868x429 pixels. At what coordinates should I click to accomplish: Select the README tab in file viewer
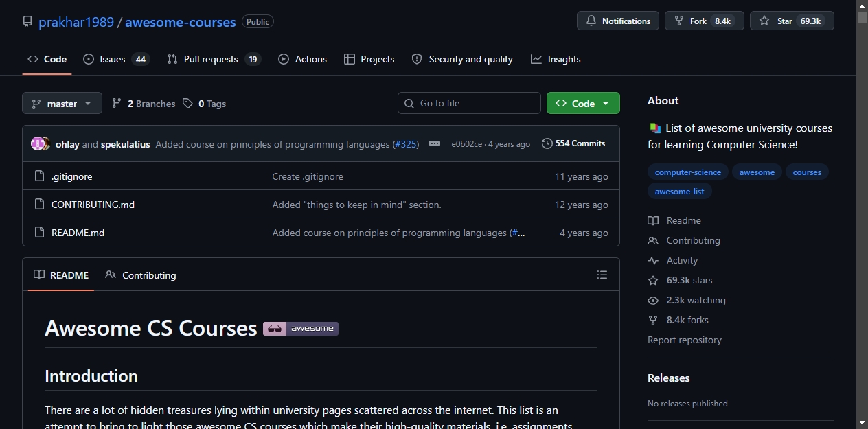click(61, 275)
